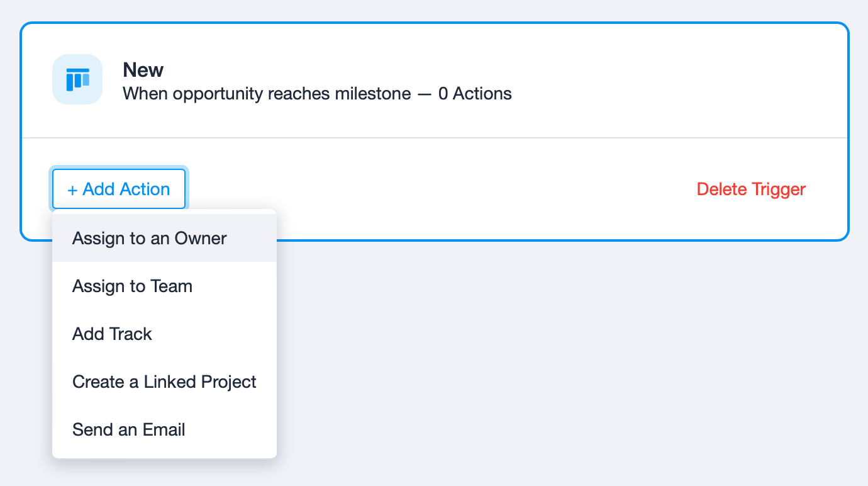Click the word Action on the button
The width and height of the screenshot is (868, 486).
click(145, 189)
